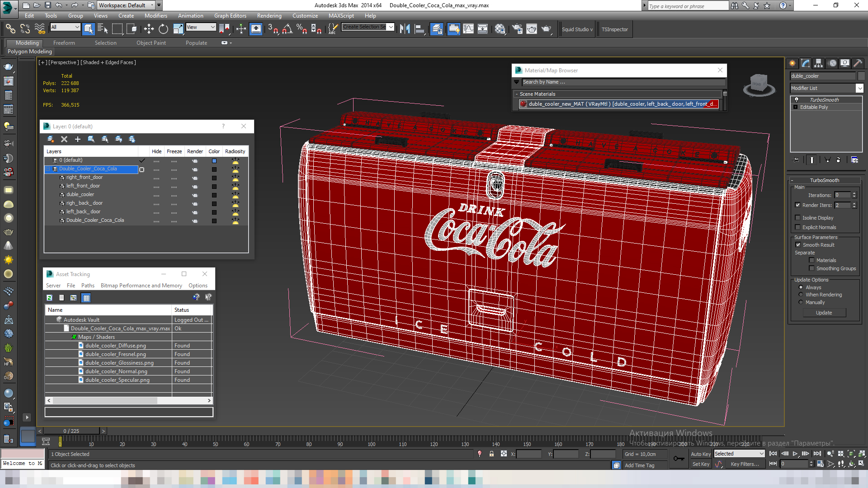This screenshot has height=488, width=868.
Task: Open the reference coordinate View dropdown
Action: click(201, 27)
